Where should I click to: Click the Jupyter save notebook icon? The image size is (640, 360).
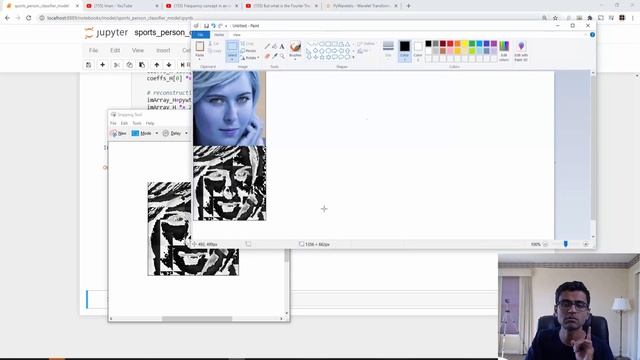[89, 65]
